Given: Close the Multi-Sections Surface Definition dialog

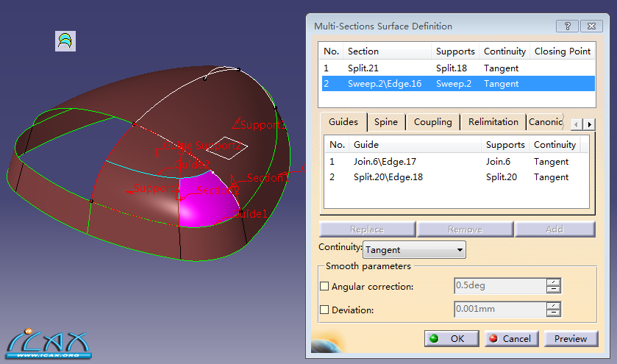Looking at the screenshot, I should point(591,26).
